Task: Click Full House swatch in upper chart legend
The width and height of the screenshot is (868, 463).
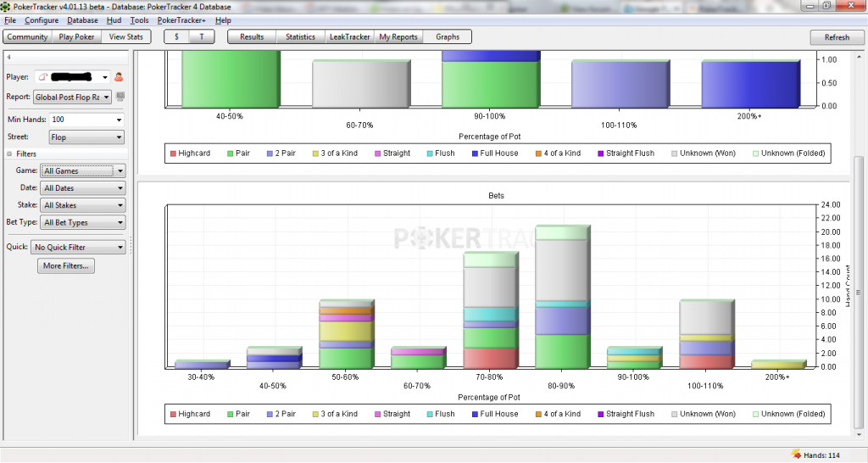Action: click(475, 153)
